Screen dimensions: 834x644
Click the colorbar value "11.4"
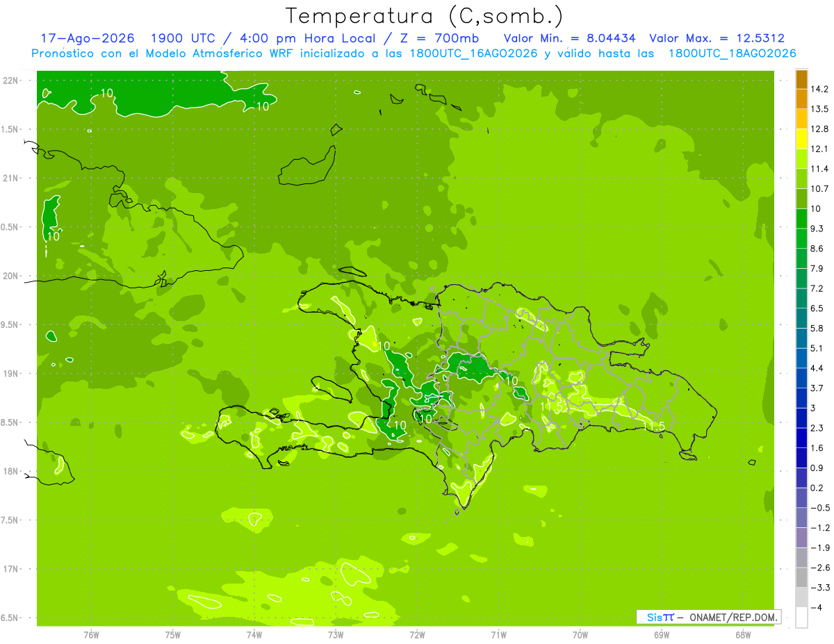[819, 169]
